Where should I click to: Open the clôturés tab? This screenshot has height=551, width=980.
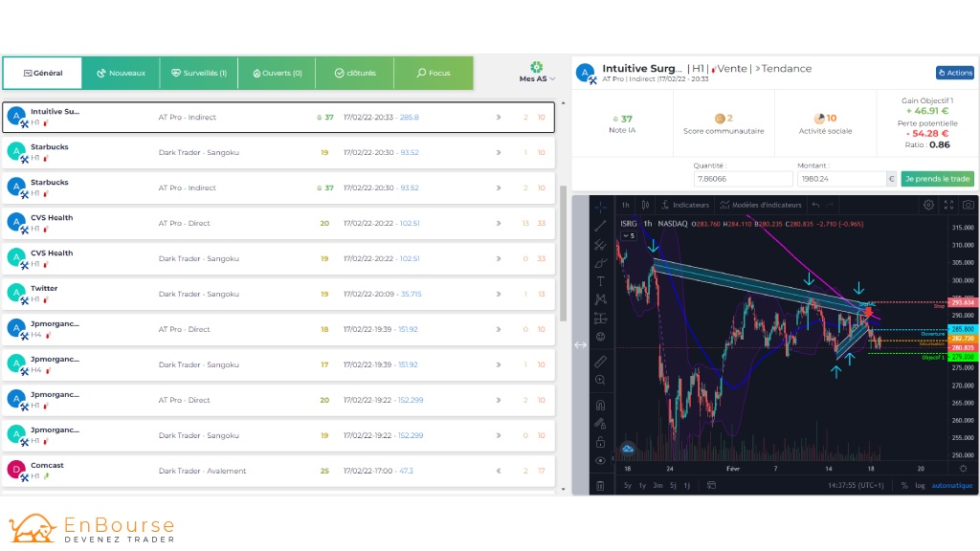coord(355,73)
